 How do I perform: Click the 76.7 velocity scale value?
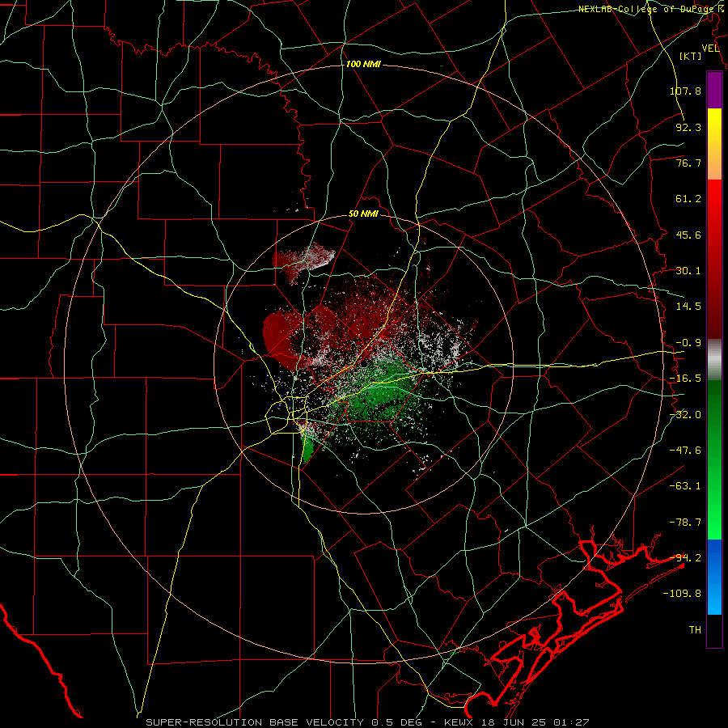tap(688, 163)
